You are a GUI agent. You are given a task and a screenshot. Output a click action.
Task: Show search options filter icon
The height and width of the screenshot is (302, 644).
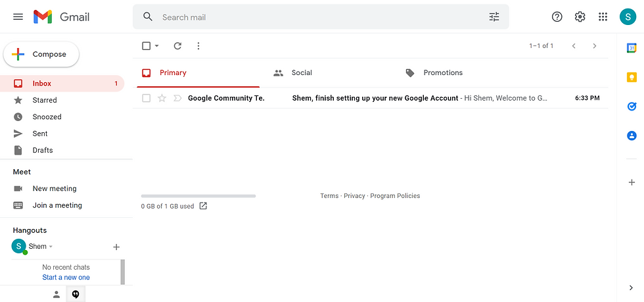494,17
